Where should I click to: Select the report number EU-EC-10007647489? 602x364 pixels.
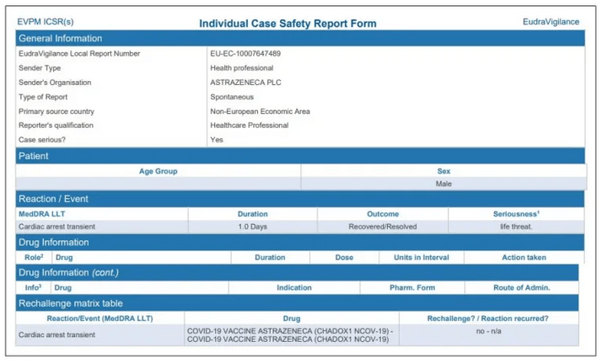point(245,54)
